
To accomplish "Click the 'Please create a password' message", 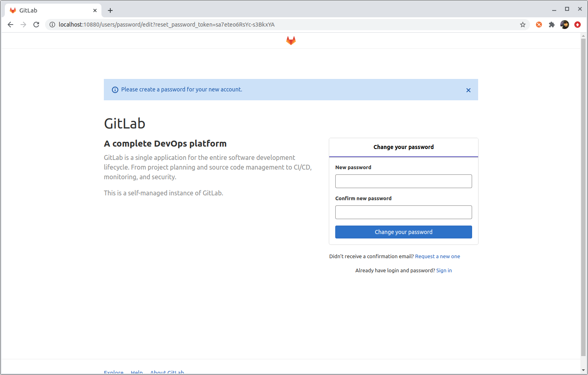I will pyautogui.click(x=182, y=89).
